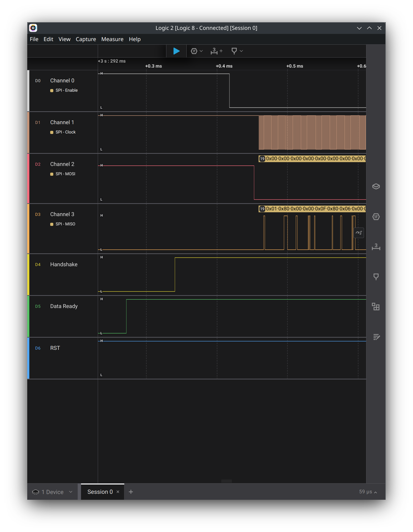
Task: Open the Analyzers panel in the right sidebar
Action: coord(376,217)
